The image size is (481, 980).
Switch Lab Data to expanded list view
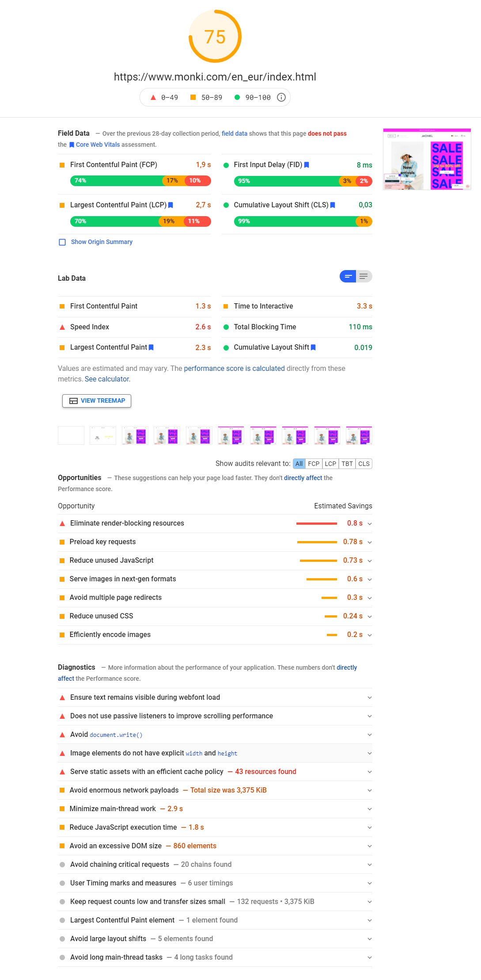click(364, 277)
